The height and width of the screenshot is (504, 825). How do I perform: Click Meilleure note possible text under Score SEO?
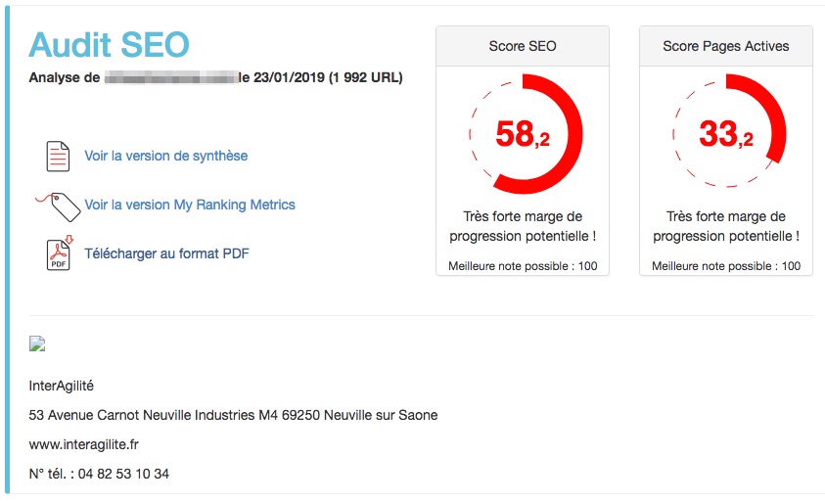(523, 266)
